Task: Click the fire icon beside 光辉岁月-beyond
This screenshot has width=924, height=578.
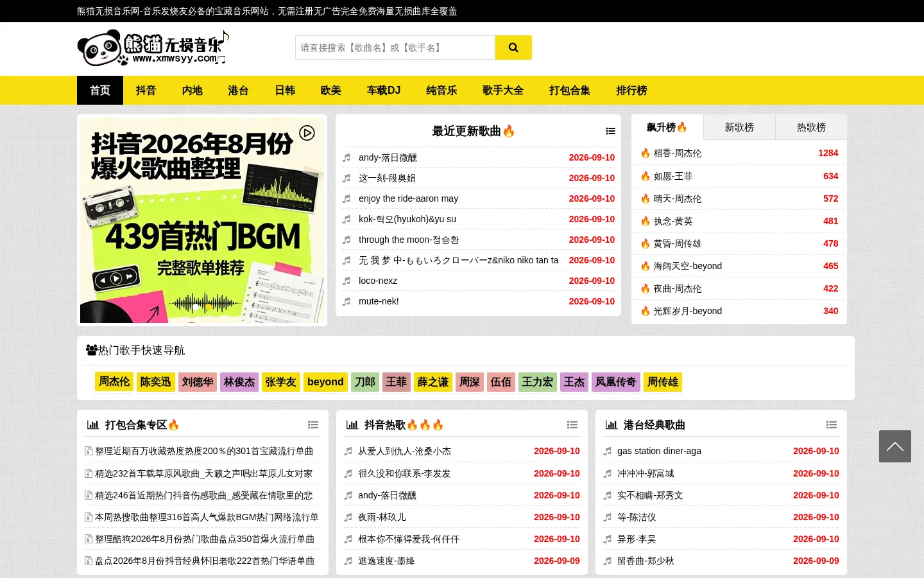Action: (x=646, y=311)
